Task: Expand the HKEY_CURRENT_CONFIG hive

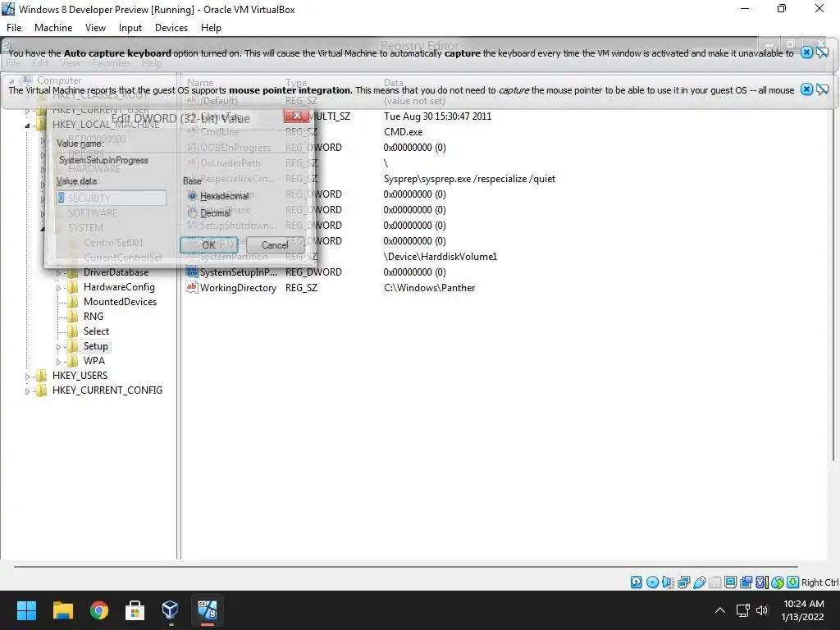Action: [27, 391]
